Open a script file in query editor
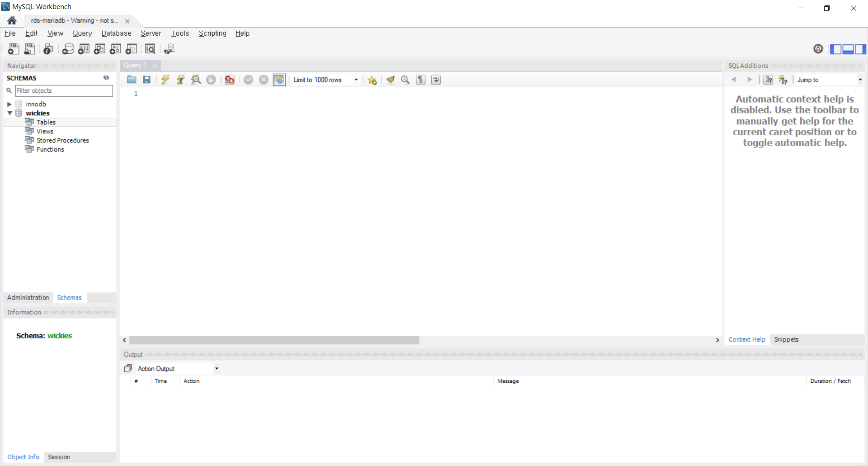This screenshot has height=466, width=868. point(132,80)
